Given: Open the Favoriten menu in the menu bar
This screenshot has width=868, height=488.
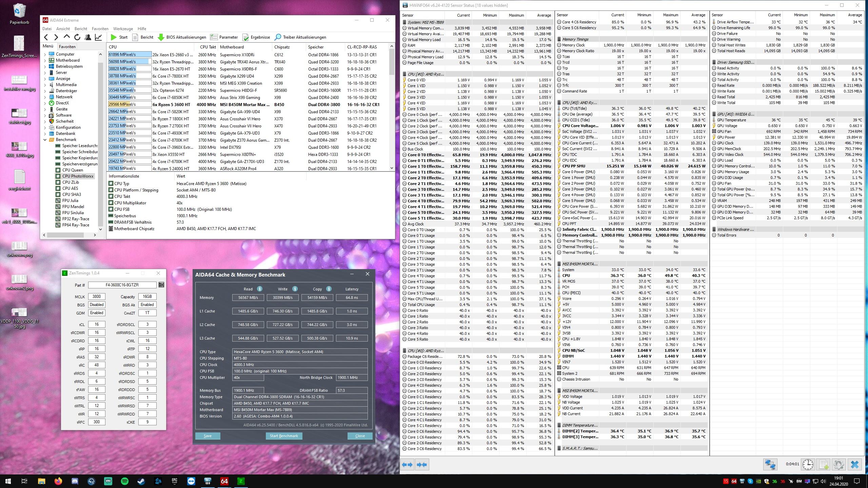Looking at the screenshot, I should [x=100, y=29].
